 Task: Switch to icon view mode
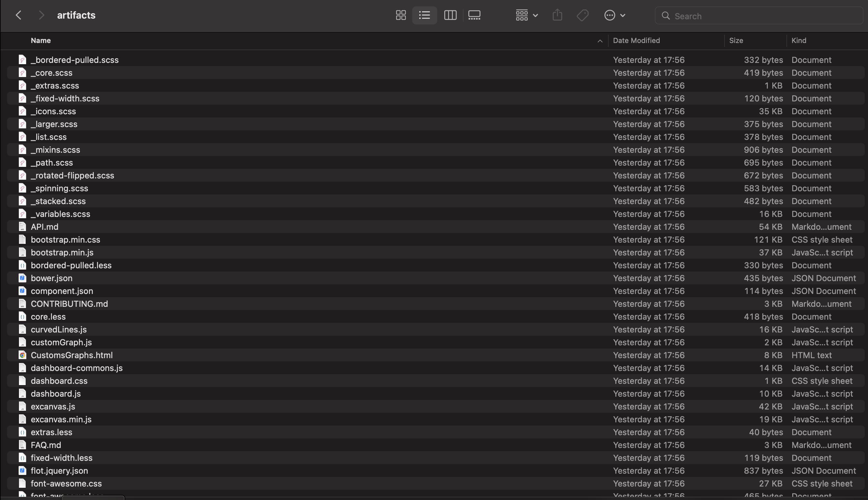(401, 15)
